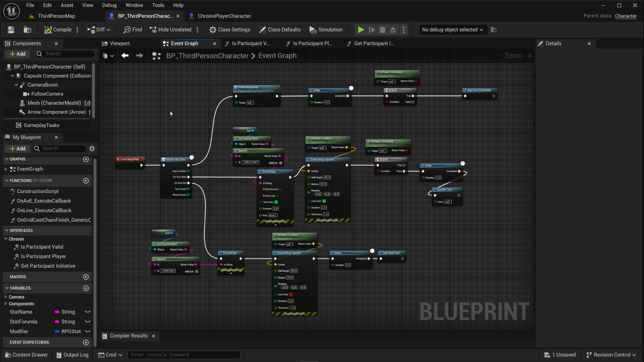The width and height of the screenshot is (644, 362).
Task: Open My Blueprint settings gear icon
Action: pos(92,148)
